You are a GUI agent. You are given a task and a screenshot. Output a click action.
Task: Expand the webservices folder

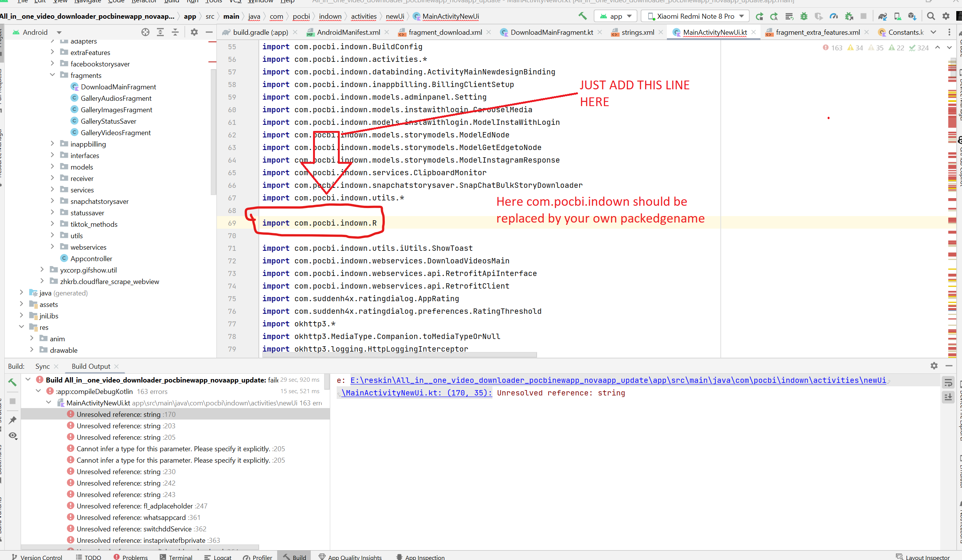(53, 247)
